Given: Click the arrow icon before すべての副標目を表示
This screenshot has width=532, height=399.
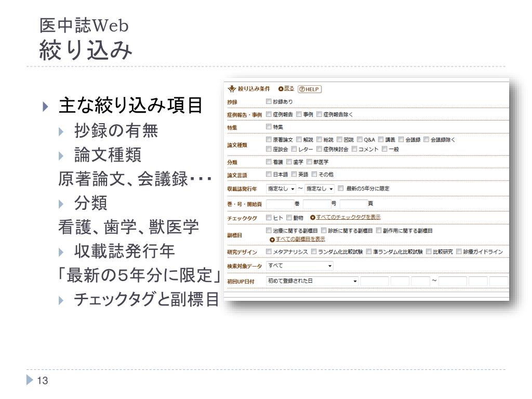Looking at the screenshot, I should pyautogui.click(x=272, y=240).
